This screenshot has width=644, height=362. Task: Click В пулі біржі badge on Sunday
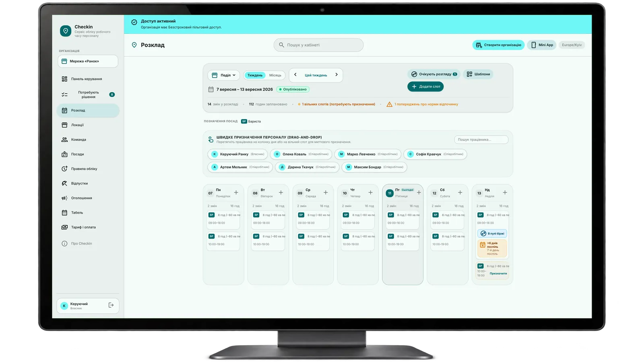tap(492, 234)
